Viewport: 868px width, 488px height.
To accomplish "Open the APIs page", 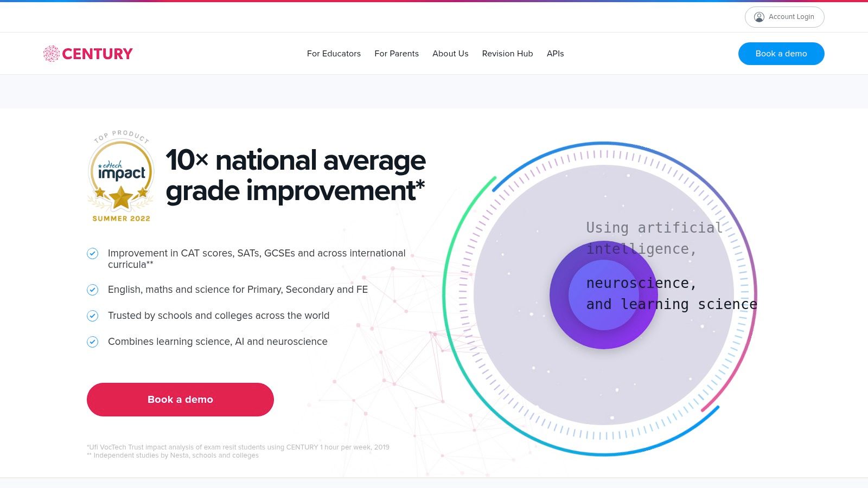I will 555,54.
